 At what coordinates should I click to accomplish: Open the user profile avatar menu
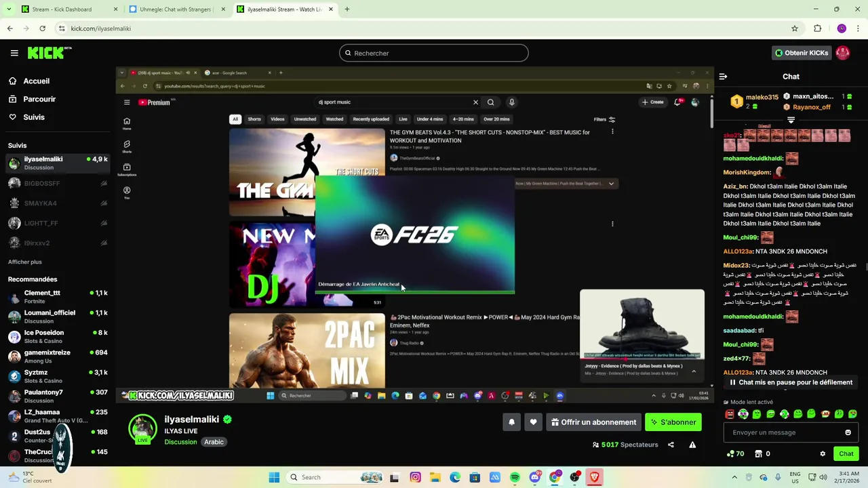843,53
